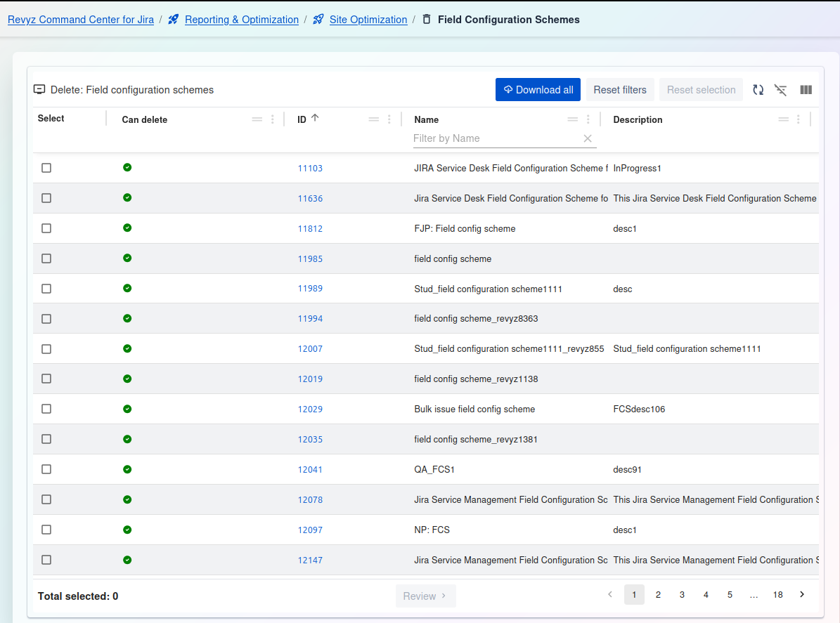Screen dimensions: 840x623
Task: Clear the Name filter with X icon
Action: pyautogui.click(x=588, y=138)
